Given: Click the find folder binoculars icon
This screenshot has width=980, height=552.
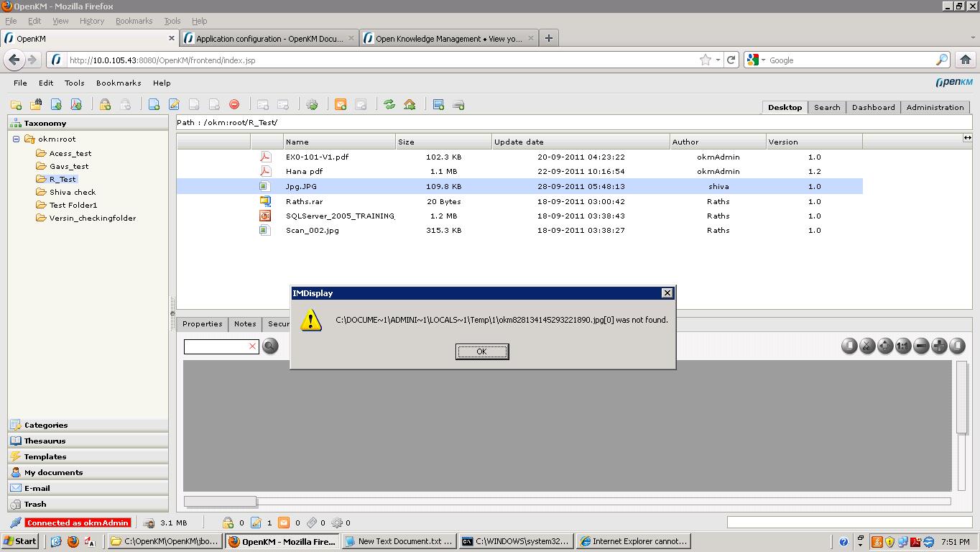Looking at the screenshot, I should point(36,105).
